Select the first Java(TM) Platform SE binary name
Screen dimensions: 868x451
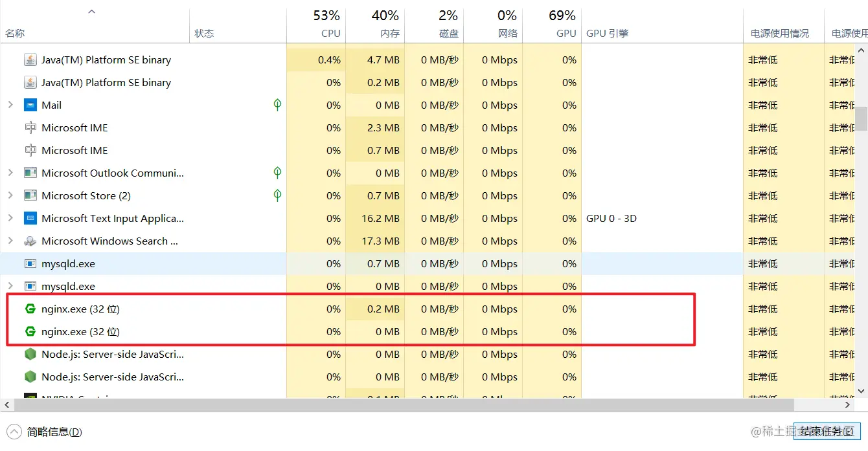(x=106, y=60)
